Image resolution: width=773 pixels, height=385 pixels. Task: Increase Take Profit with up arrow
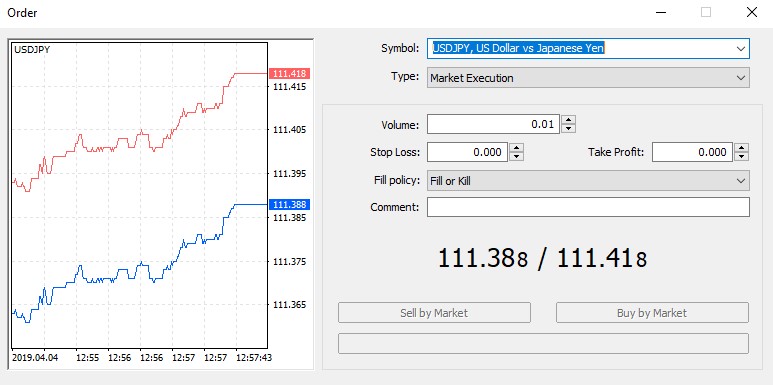[x=741, y=148]
